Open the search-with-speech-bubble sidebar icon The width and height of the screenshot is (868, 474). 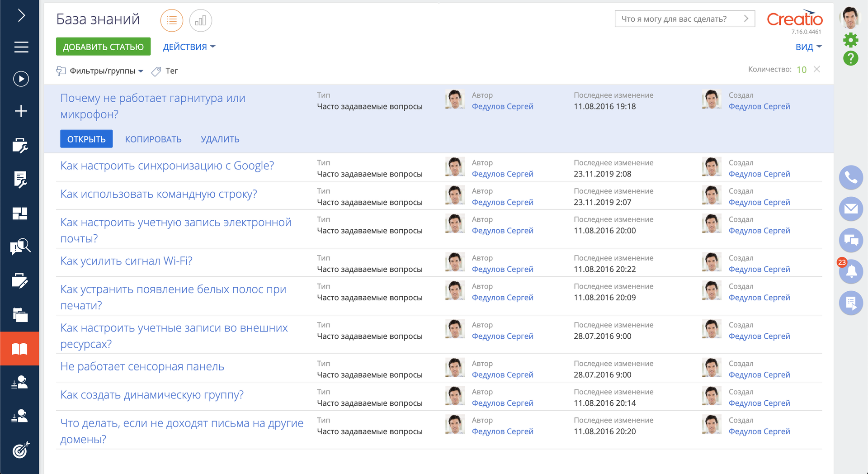[x=20, y=247]
